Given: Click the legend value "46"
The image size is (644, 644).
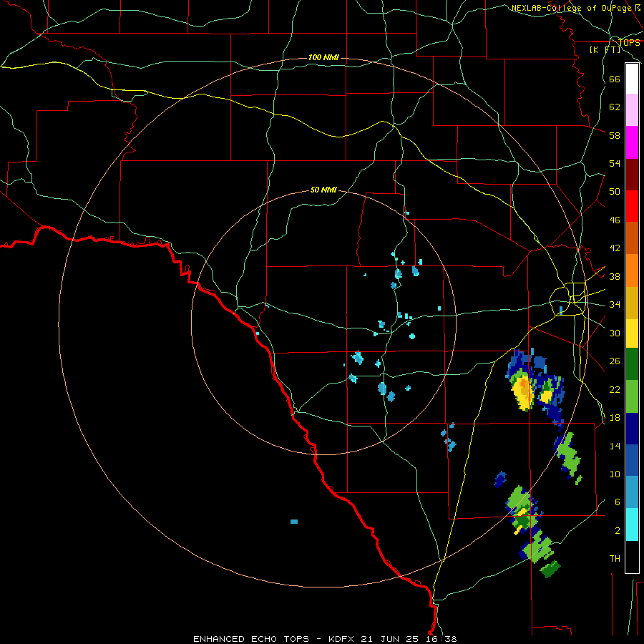Looking at the screenshot, I should (x=615, y=220).
